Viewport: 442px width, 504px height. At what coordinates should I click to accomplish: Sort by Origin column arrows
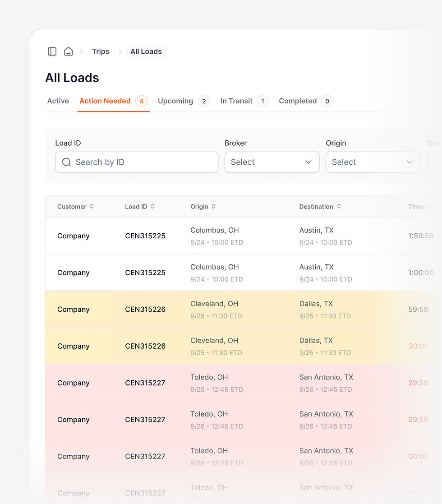(x=214, y=206)
